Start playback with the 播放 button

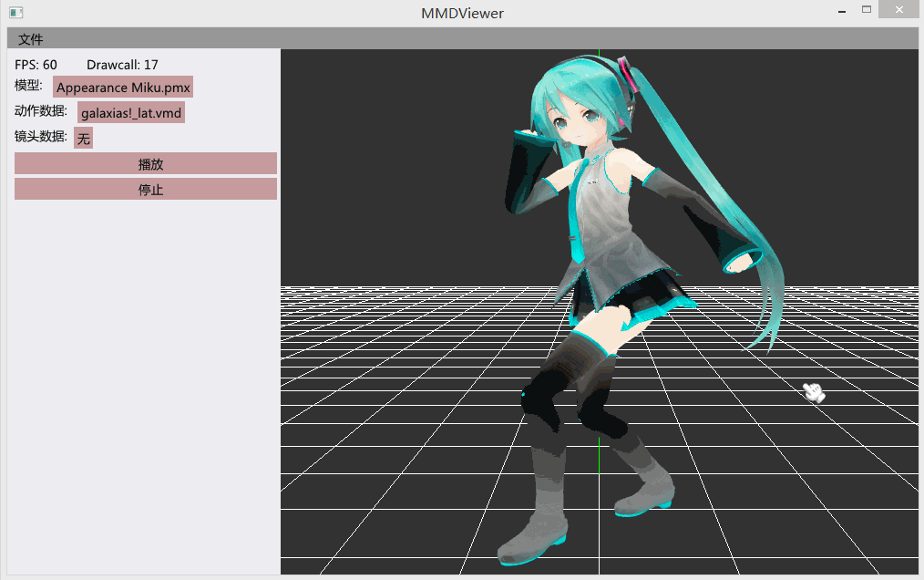(x=146, y=164)
